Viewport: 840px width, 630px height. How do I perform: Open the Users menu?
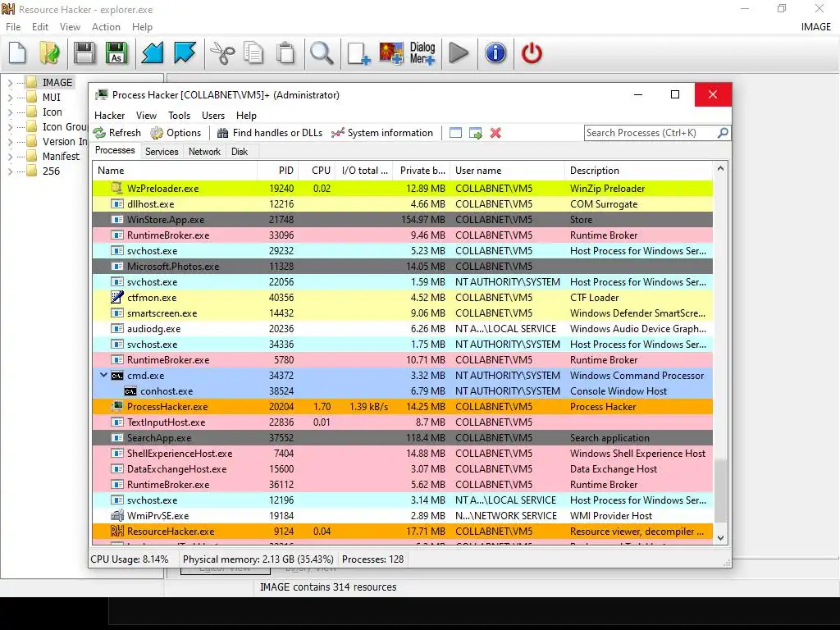212,115
